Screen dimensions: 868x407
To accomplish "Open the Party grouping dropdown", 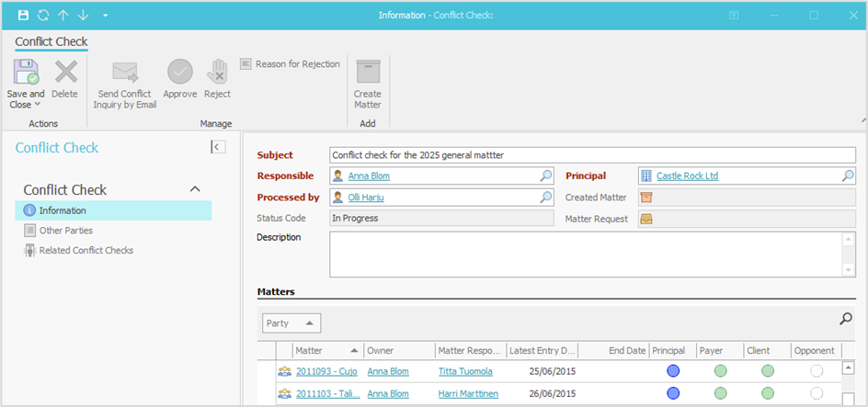I will pyautogui.click(x=291, y=323).
